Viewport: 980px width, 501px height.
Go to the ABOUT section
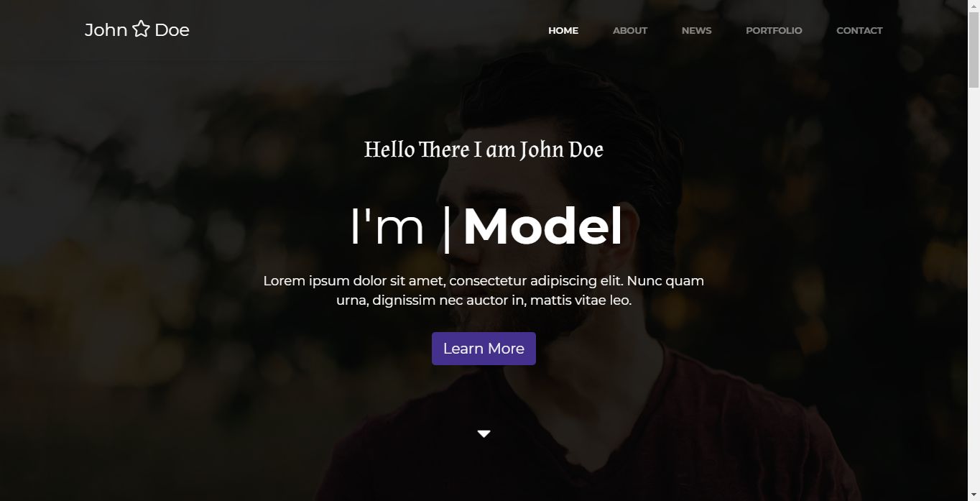[630, 30]
